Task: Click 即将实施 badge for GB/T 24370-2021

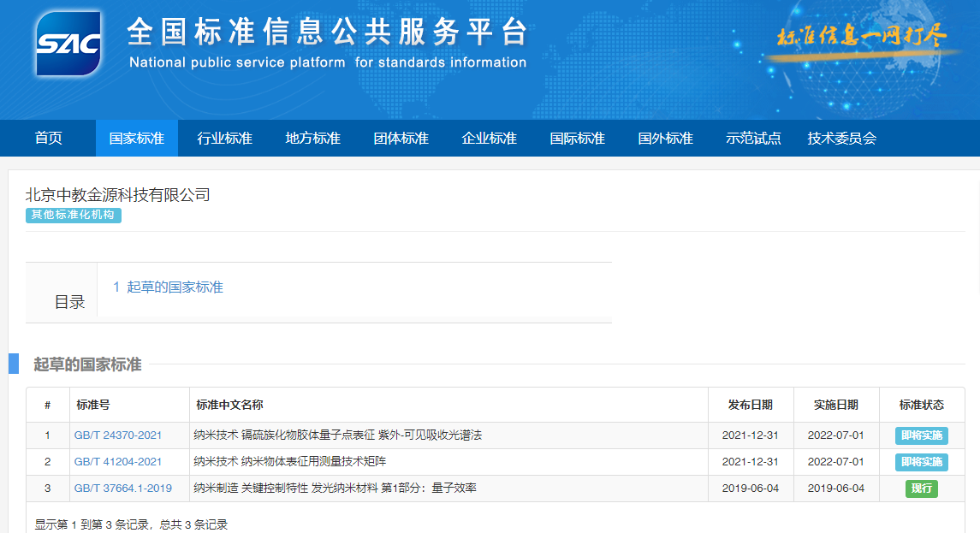Action: 921,435
